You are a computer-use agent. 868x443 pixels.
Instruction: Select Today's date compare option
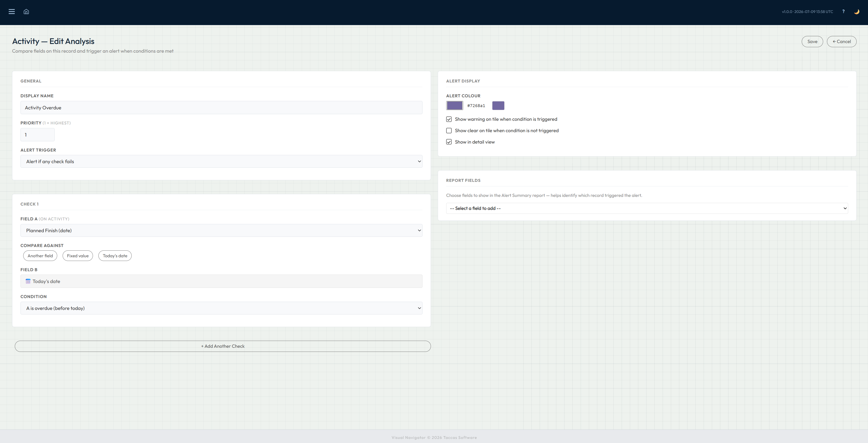(115, 256)
